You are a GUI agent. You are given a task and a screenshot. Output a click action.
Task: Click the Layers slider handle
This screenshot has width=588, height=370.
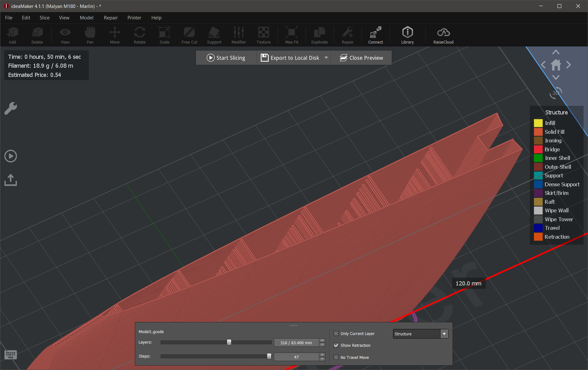(229, 342)
